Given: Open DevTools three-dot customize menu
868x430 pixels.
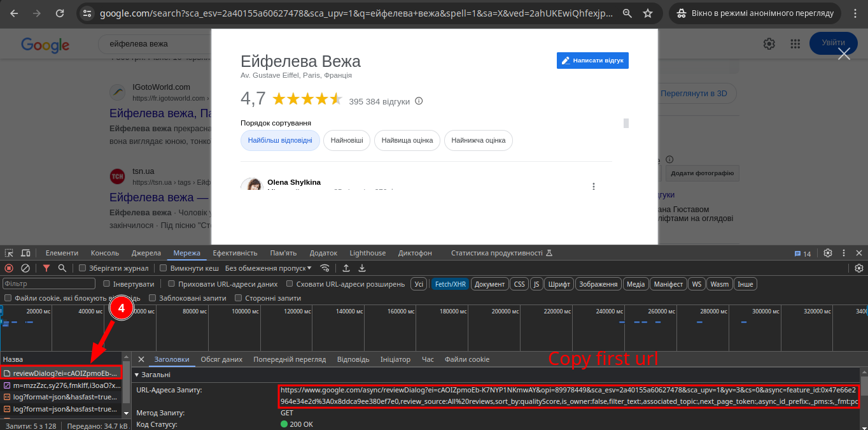Looking at the screenshot, I should pyautogui.click(x=844, y=253).
